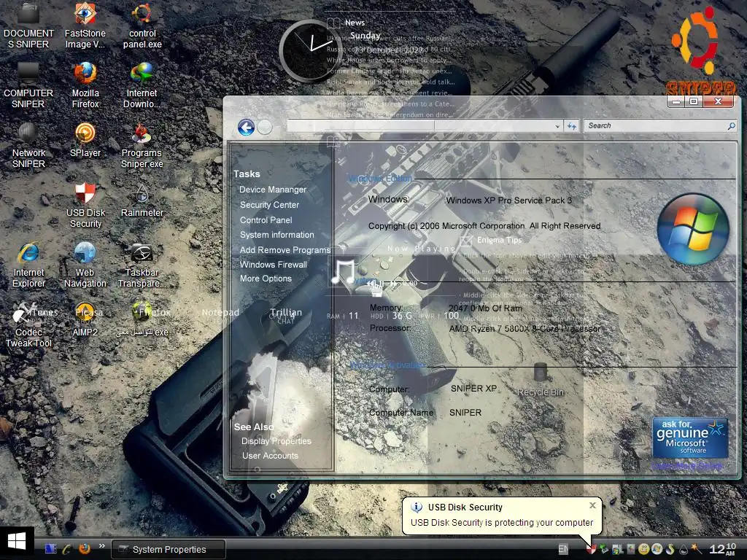Click the USB Disk Security balloon message

point(502,522)
